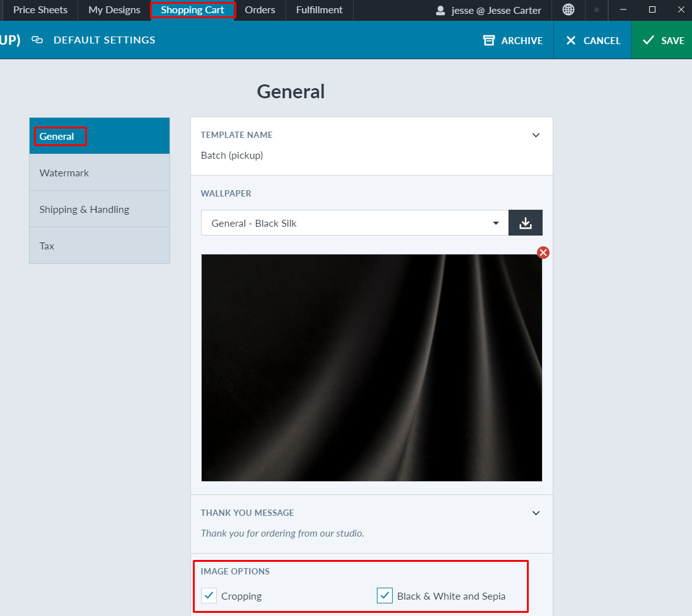The image size is (692, 616).
Task: Click the globe language icon
Action: 568,10
